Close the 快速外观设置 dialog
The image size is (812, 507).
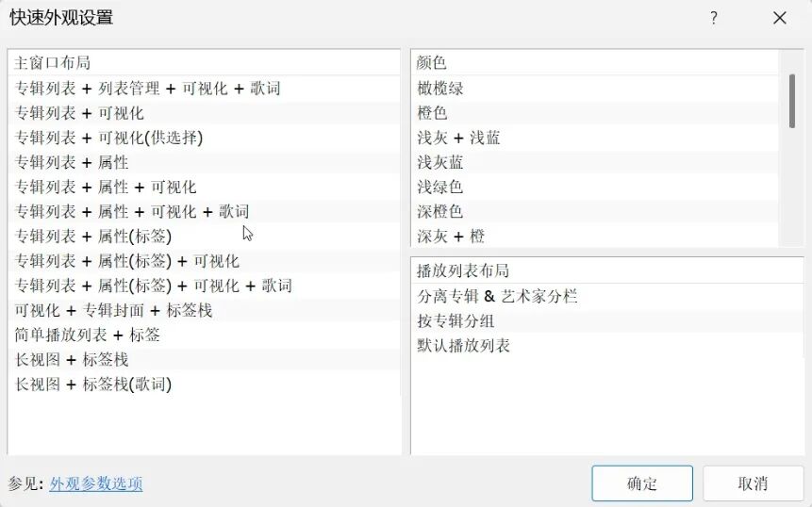(780, 18)
